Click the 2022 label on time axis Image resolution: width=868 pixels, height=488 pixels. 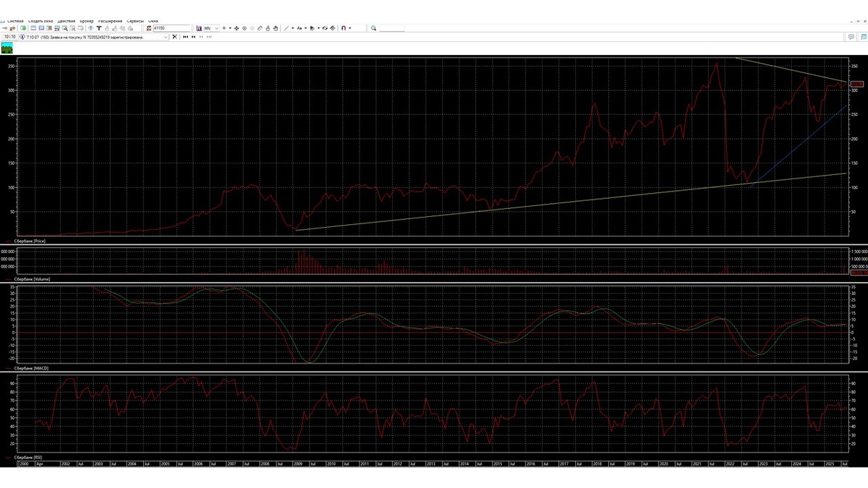(729, 463)
